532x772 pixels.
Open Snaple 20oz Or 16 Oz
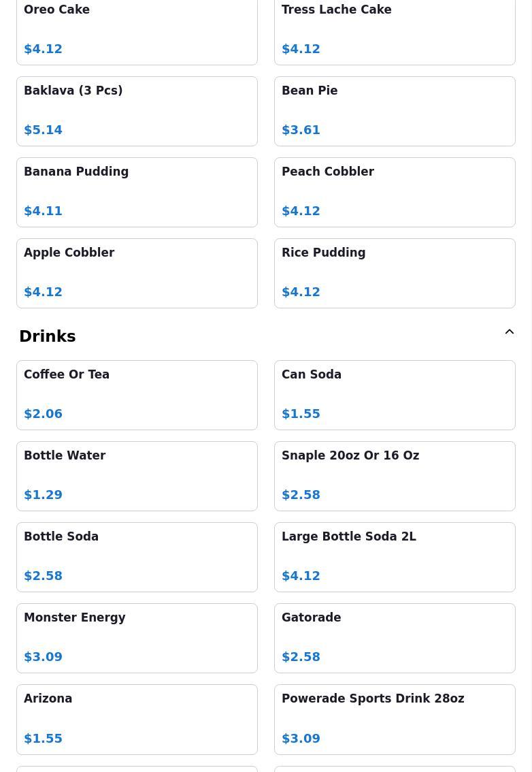click(x=395, y=476)
